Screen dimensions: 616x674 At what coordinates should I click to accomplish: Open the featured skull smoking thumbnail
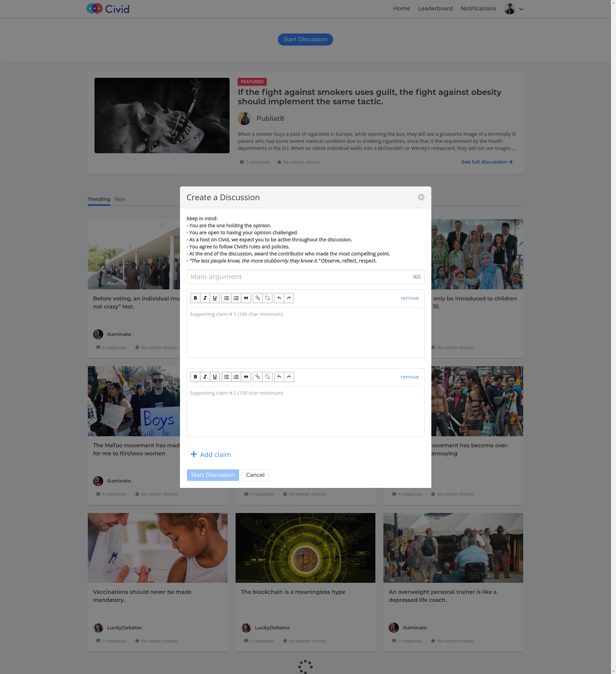pyautogui.click(x=162, y=116)
